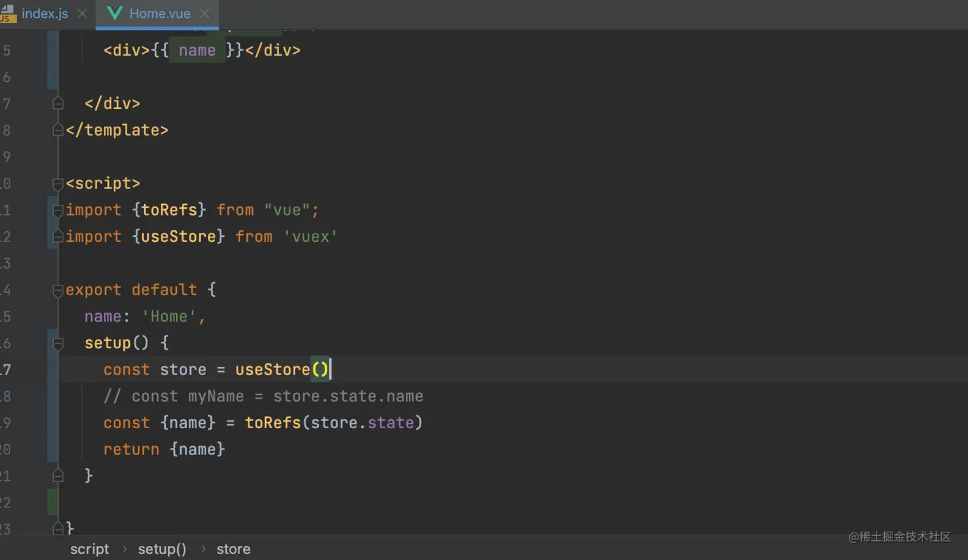
Task: Click toRefs in the vue import line
Action: click(169, 210)
